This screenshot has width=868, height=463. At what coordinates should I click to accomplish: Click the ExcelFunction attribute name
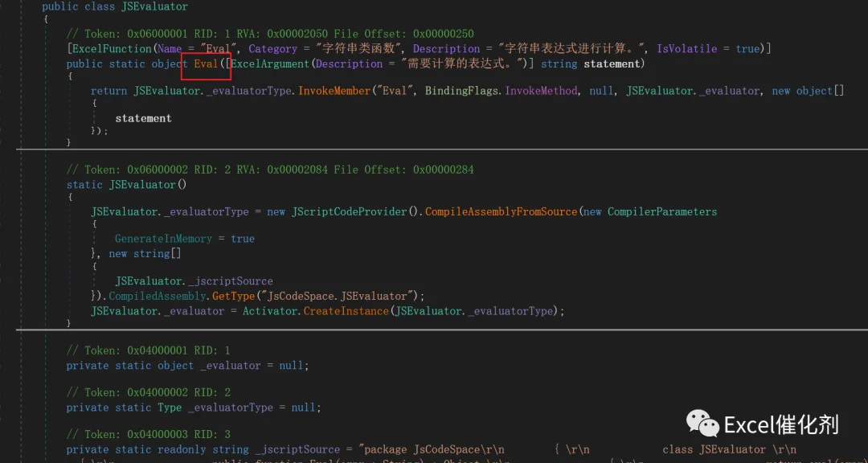tap(112, 49)
